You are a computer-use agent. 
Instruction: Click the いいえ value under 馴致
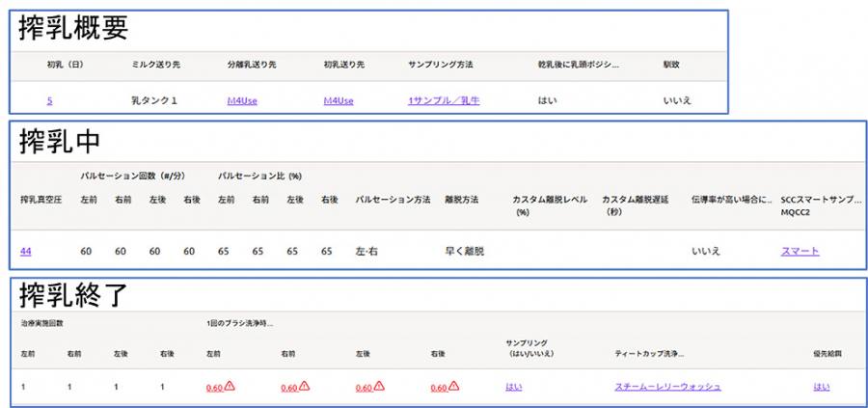coord(677,100)
